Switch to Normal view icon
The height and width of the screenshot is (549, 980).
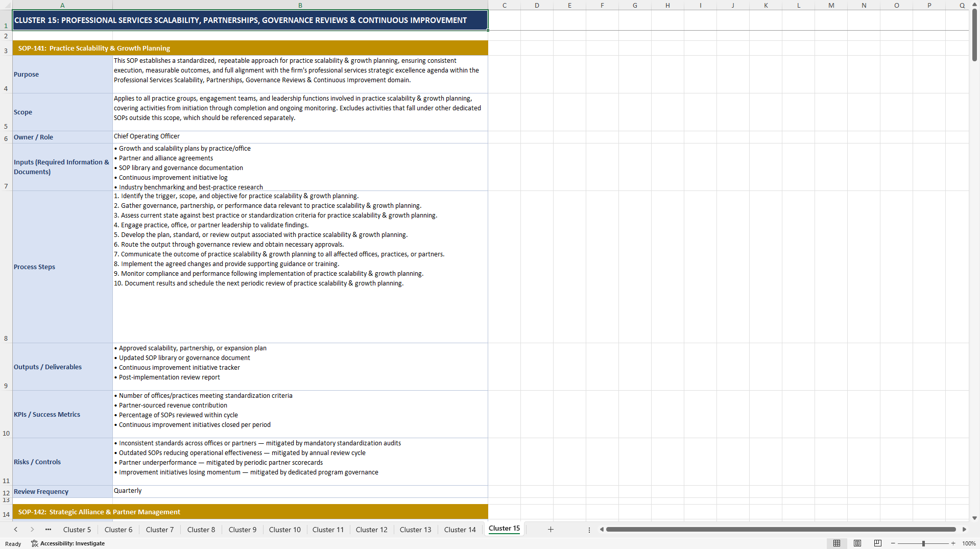836,543
